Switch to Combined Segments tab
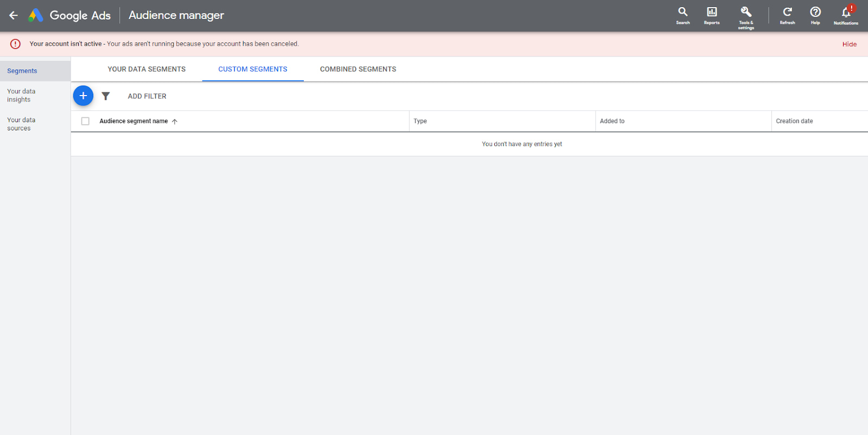The width and height of the screenshot is (868, 435). [x=358, y=69]
